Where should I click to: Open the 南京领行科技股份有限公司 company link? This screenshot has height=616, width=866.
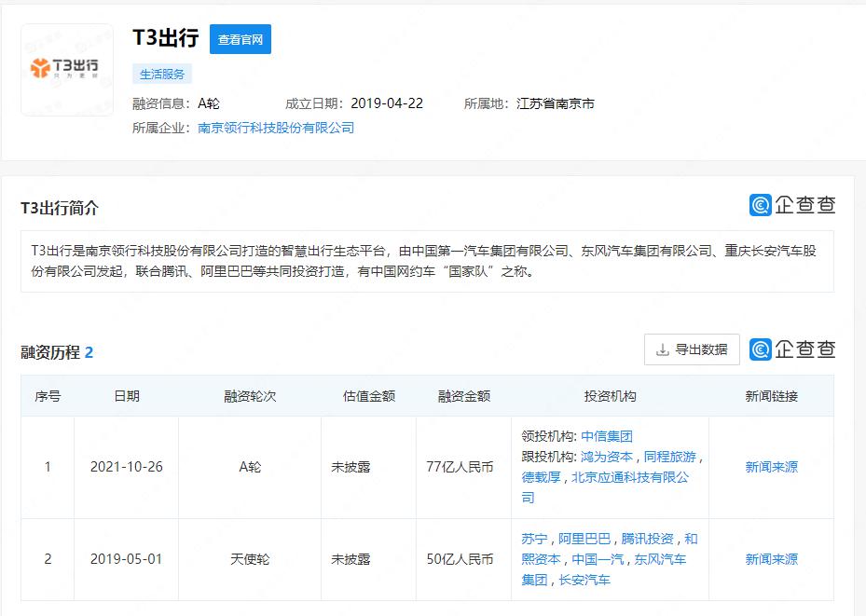[x=276, y=128]
